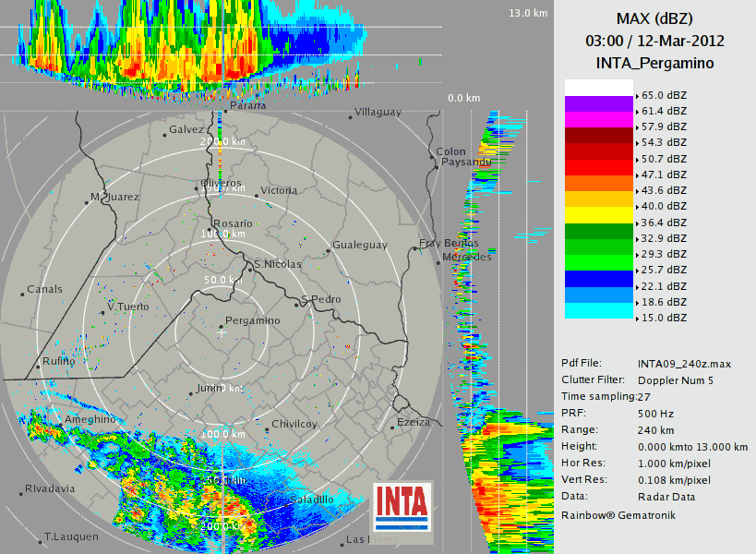Image resolution: width=756 pixels, height=554 pixels.
Task: Click the 500 Hz PRF value
Action: pos(655,414)
